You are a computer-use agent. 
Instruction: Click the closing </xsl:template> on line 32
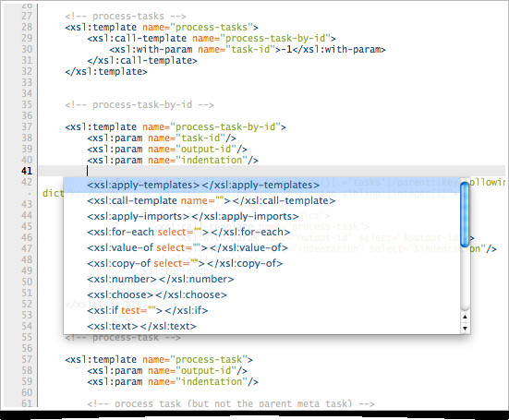106,71
